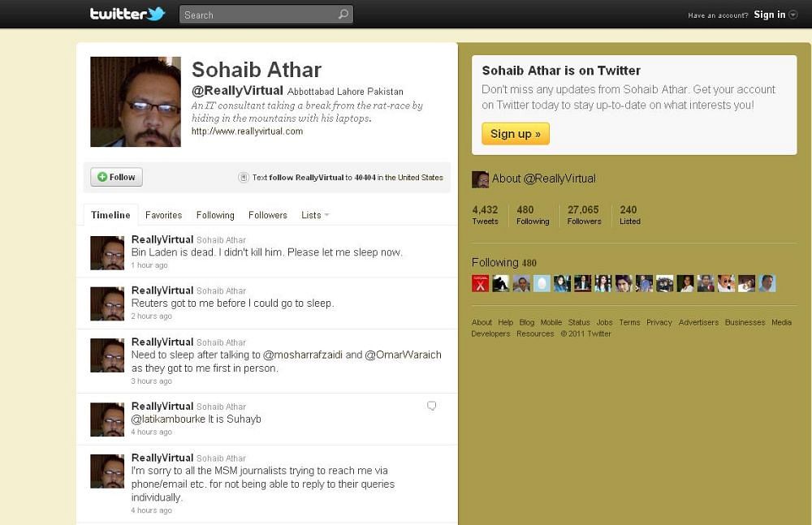Open Sohaib Athar's large profile photo
This screenshot has width=812, height=525.
click(x=136, y=101)
